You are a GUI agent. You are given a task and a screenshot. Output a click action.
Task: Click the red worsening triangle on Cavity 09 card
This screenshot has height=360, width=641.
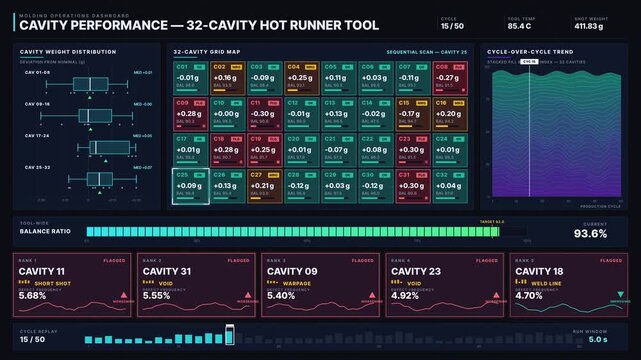click(x=372, y=295)
